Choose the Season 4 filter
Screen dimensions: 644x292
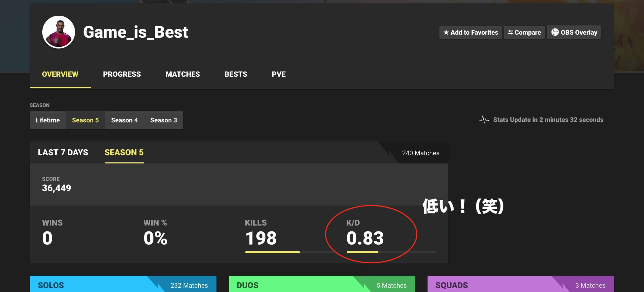click(124, 120)
